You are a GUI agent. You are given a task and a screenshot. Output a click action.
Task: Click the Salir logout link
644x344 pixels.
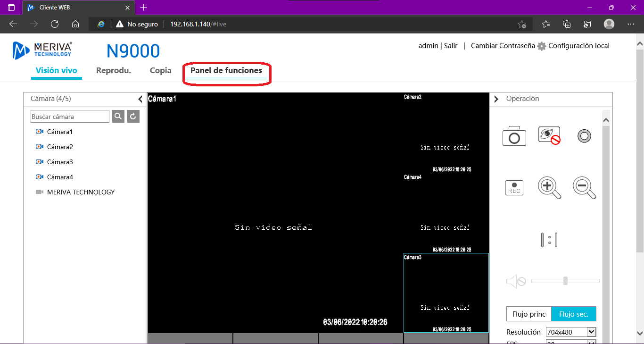pyautogui.click(x=451, y=46)
